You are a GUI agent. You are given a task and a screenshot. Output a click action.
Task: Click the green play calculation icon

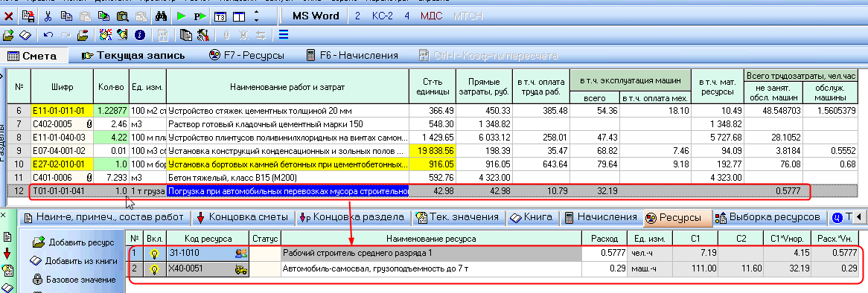(x=182, y=16)
